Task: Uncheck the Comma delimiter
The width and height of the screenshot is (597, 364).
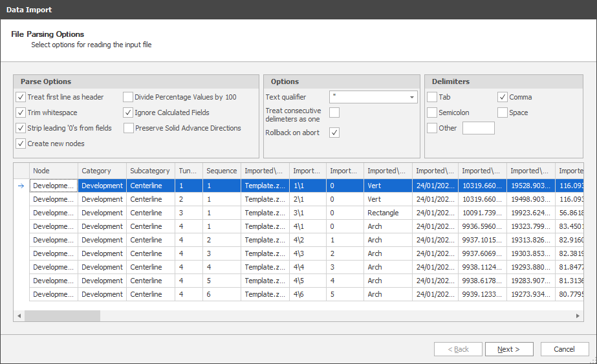Action: [x=503, y=97]
